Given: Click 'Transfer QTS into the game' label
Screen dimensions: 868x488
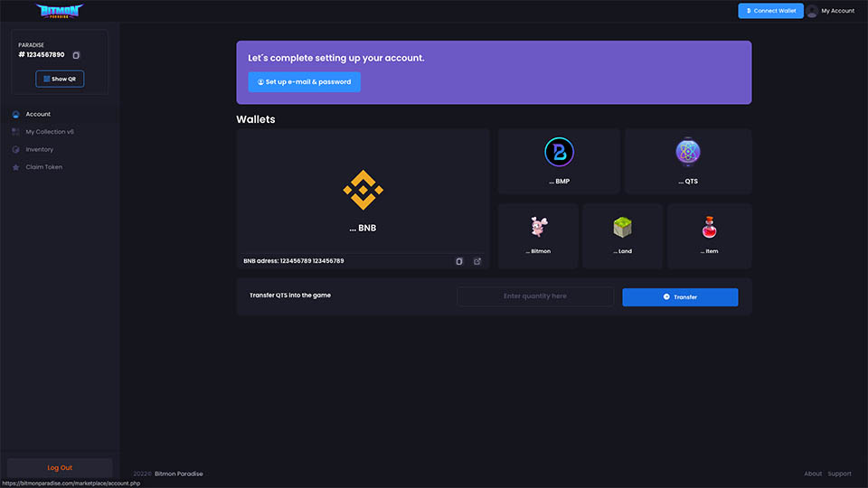Looking at the screenshot, I should [290, 296].
